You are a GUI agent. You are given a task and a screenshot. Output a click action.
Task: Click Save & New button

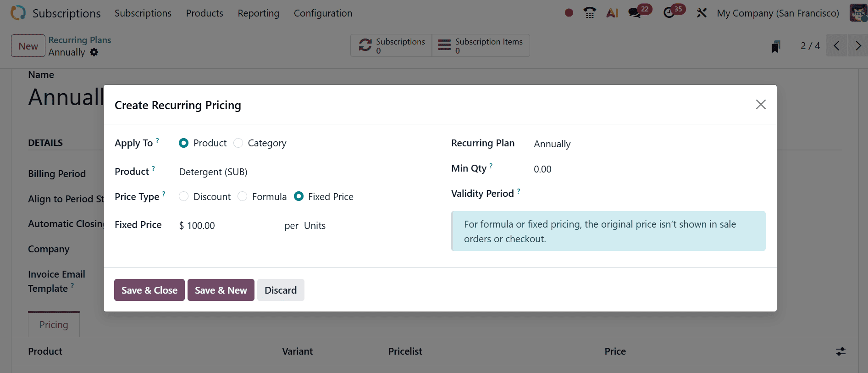coord(221,290)
